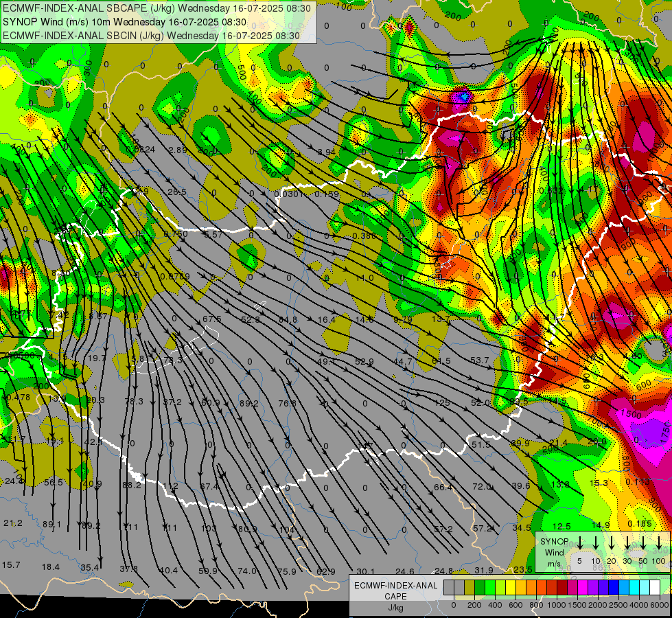Image resolution: width=672 pixels, height=618 pixels.
Task: Click the CIN value 23.5 near the legend
Action: click(x=523, y=569)
